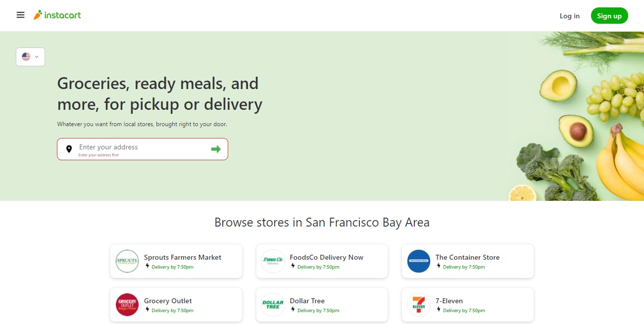
Task: Click the FoodsCo store logo
Action: 273,261
